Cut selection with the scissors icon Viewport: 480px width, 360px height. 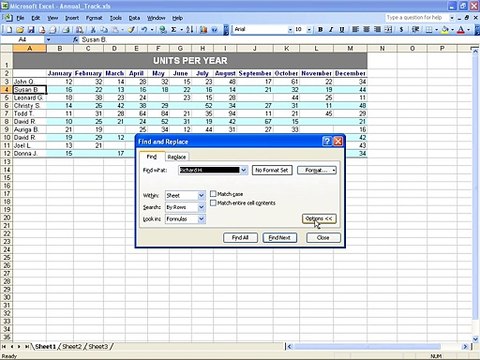(93, 30)
